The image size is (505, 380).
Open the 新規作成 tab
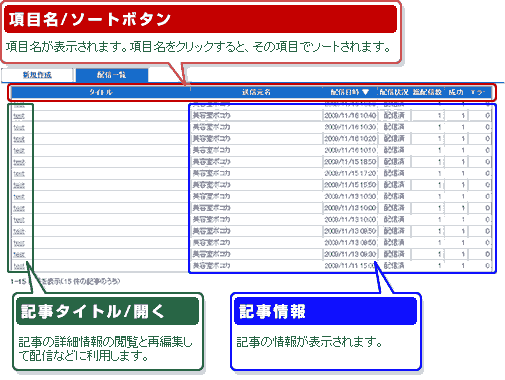click(x=37, y=75)
